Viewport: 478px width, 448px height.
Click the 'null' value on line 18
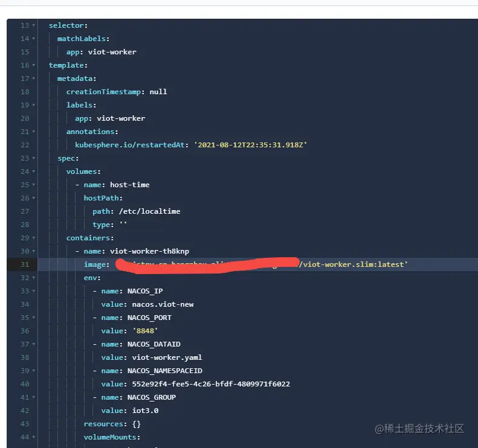click(158, 92)
